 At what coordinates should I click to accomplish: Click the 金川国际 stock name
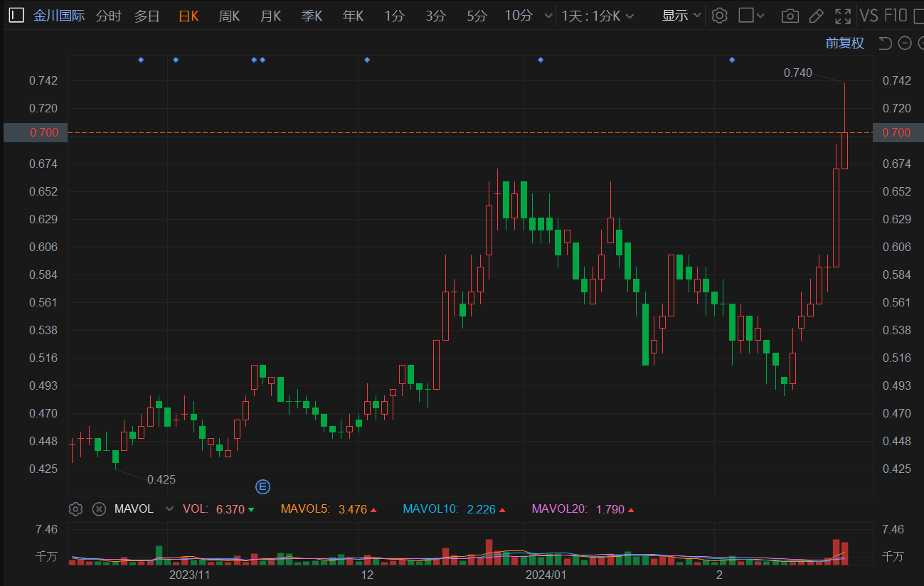pyautogui.click(x=59, y=16)
